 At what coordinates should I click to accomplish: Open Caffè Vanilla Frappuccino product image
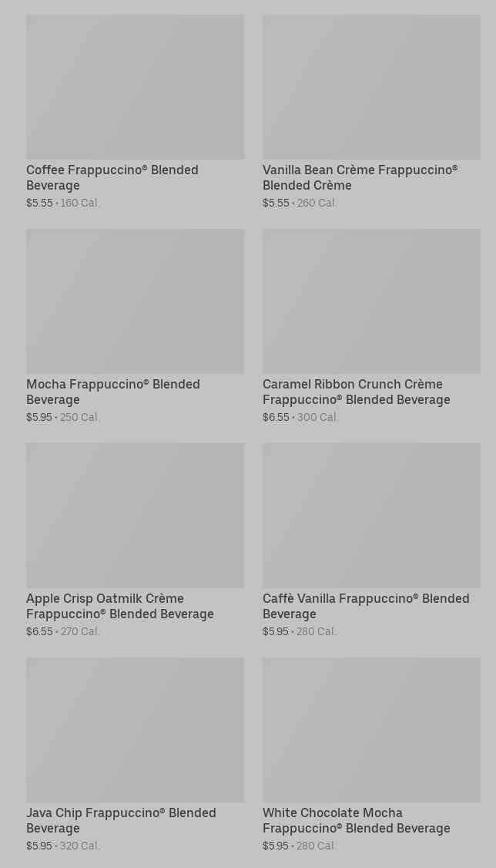coord(371,515)
